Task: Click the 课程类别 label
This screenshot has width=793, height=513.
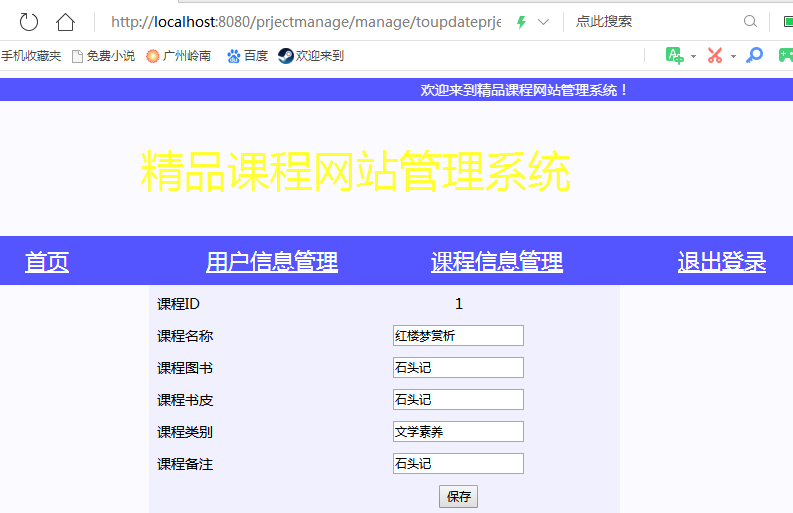Action: pos(185,432)
